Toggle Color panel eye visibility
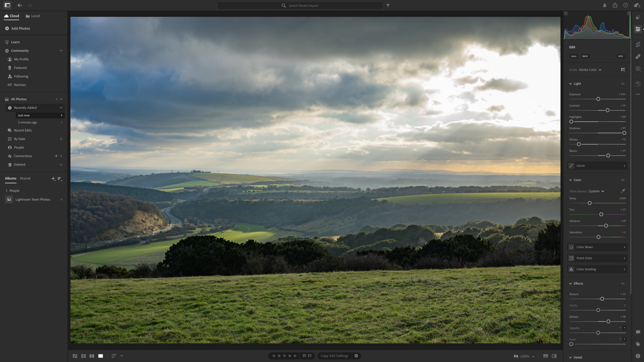The width and height of the screenshot is (644, 362). point(623,180)
